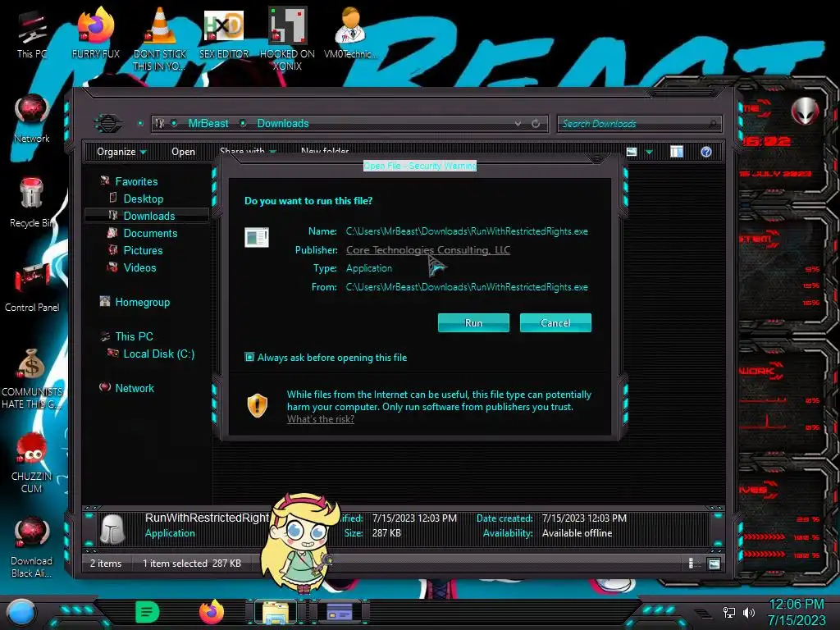Click the '287 KB' Size value
This screenshot has height=630, width=840.
(x=386, y=533)
